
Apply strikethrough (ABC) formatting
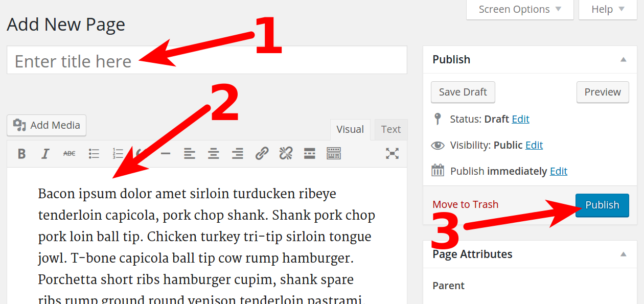click(70, 153)
